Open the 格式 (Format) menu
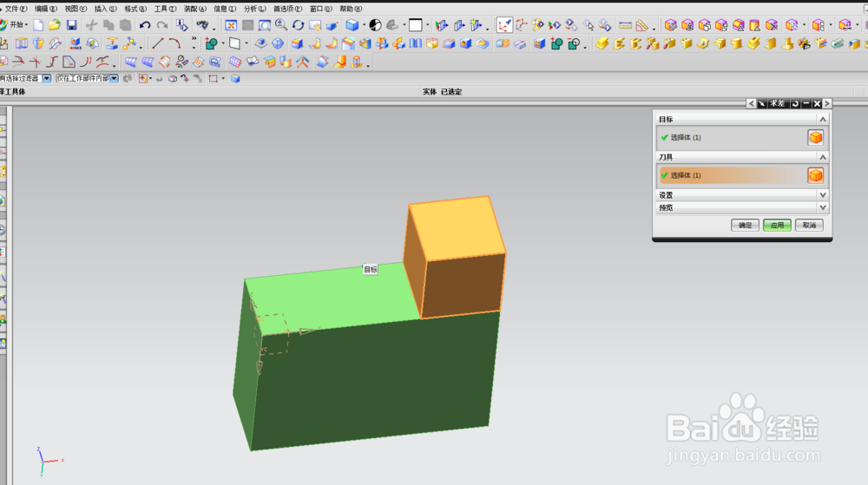The height and width of the screenshot is (485, 868). pyautogui.click(x=135, y=9)
